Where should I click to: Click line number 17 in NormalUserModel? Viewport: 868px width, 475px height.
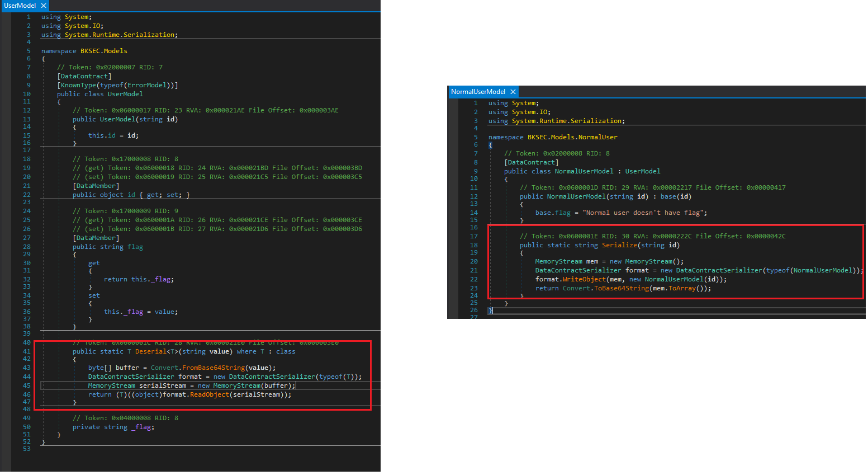coord(473,236)
